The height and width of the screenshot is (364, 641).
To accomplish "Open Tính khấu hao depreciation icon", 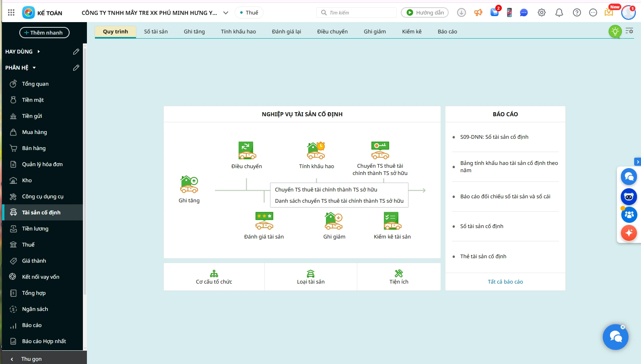I will tap(316, 150).
